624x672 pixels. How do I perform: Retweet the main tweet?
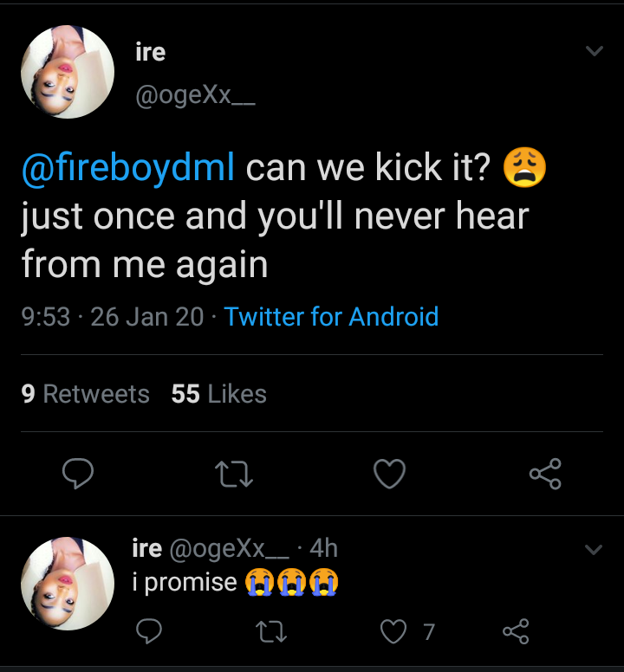[x=233, y=474]
